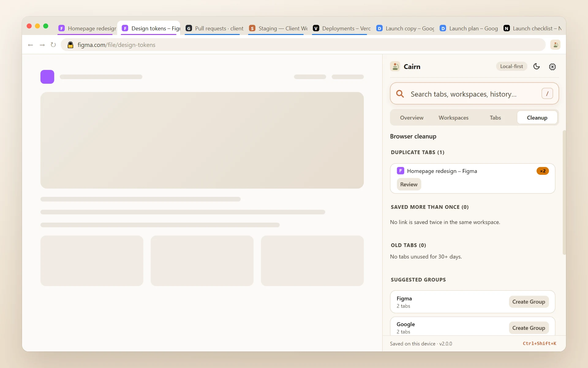Review the Homepage redesign duplicate tabs
Screen dimensions: 588x368
tap(409, 184)
